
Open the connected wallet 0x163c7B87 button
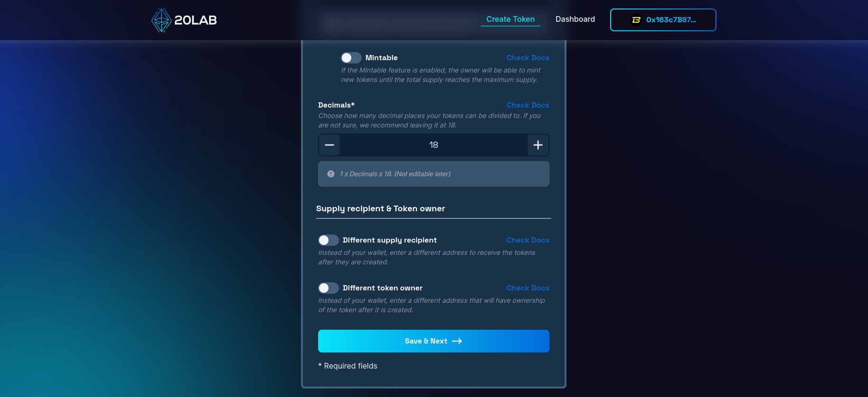[663, 20]
